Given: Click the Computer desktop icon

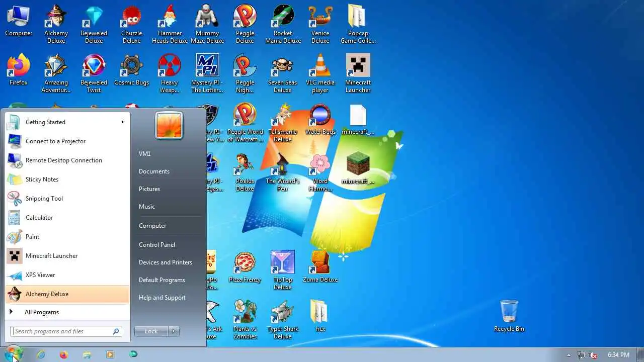Looking at the screenshot, I should tap(18, 20).
